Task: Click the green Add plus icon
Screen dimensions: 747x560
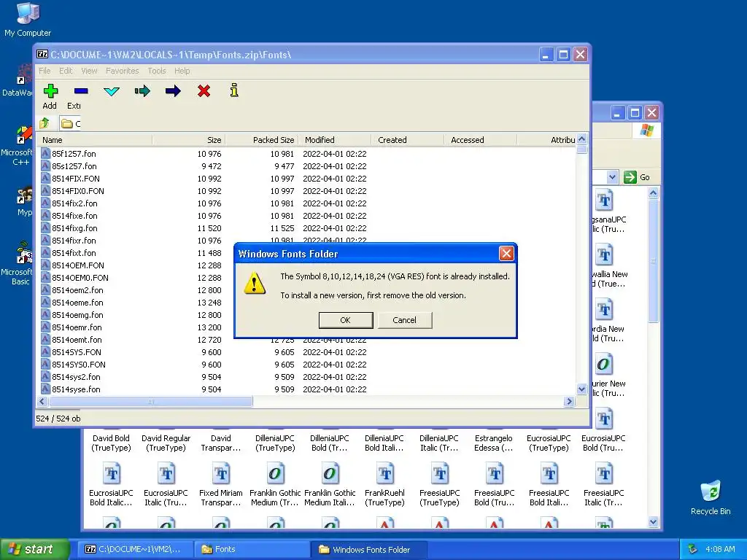Action: (x=50, y=91)
